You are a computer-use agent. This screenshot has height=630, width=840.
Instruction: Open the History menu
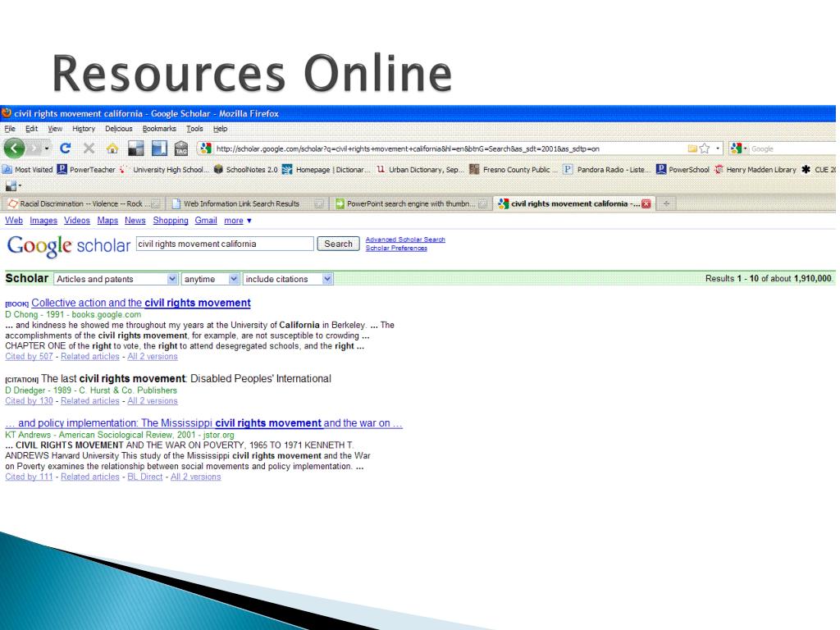(84, 129)
